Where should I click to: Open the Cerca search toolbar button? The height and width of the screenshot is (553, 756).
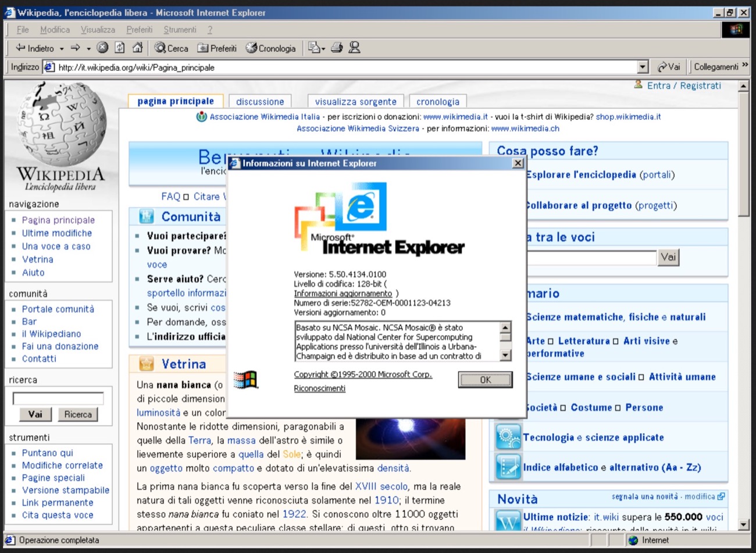pyautogui.click(x=171, y=48)
